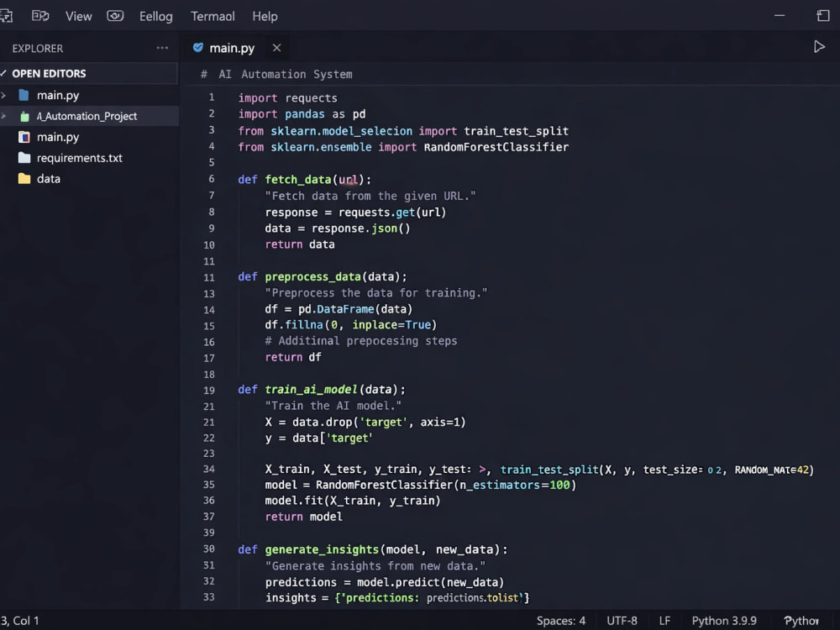Click 'n_estimators=100' argument

514,486
